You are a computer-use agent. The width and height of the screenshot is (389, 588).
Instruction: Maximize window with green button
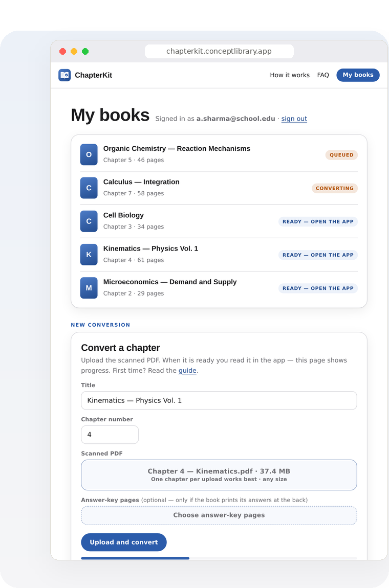(85, 51)
